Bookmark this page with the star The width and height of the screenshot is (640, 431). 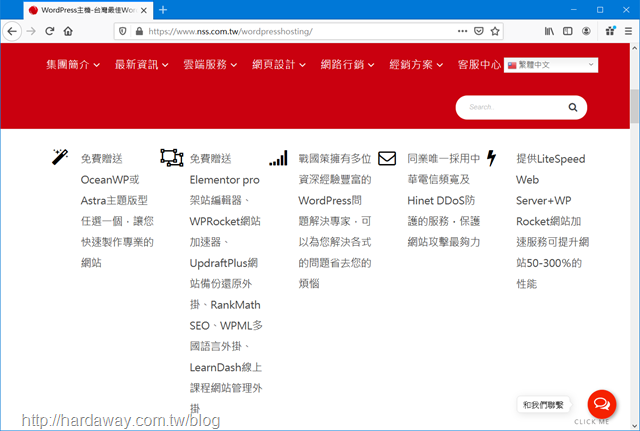[495, 31]
